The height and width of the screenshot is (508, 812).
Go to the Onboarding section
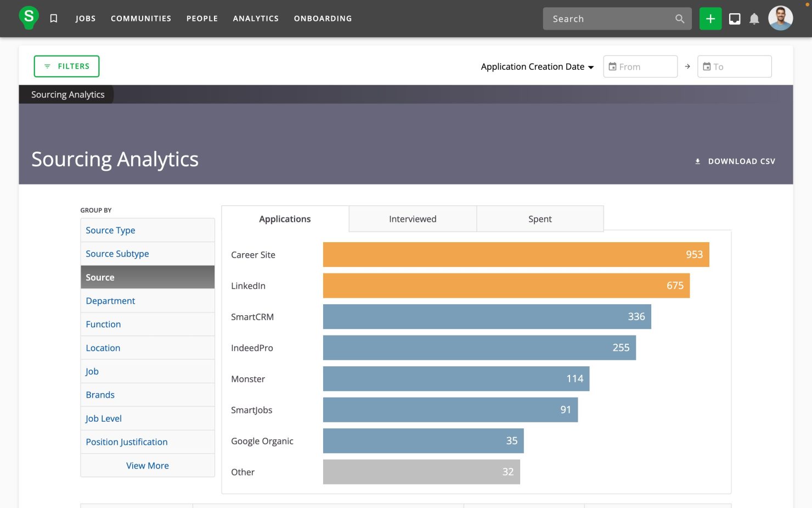coord(323,19)
